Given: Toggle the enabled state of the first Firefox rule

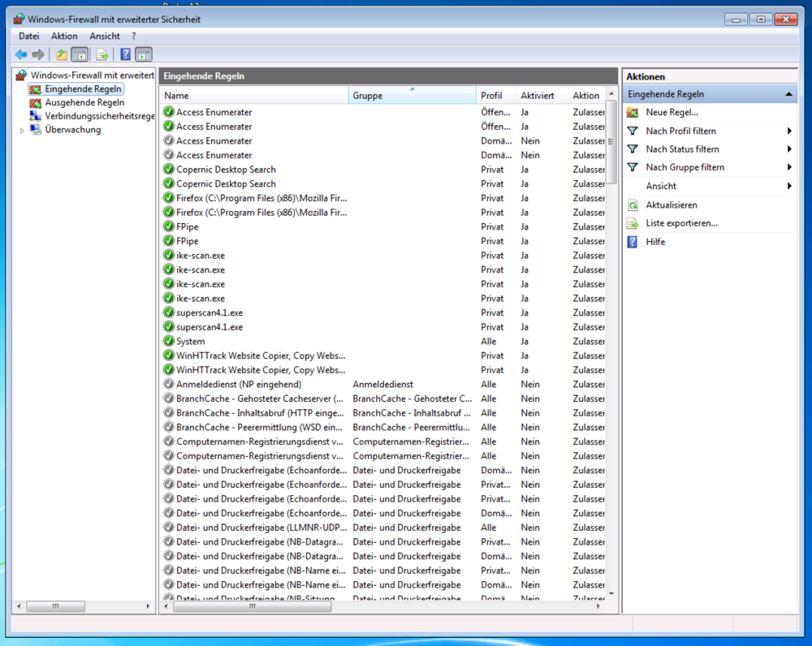Looking at the screenshot, I should 167,197.
